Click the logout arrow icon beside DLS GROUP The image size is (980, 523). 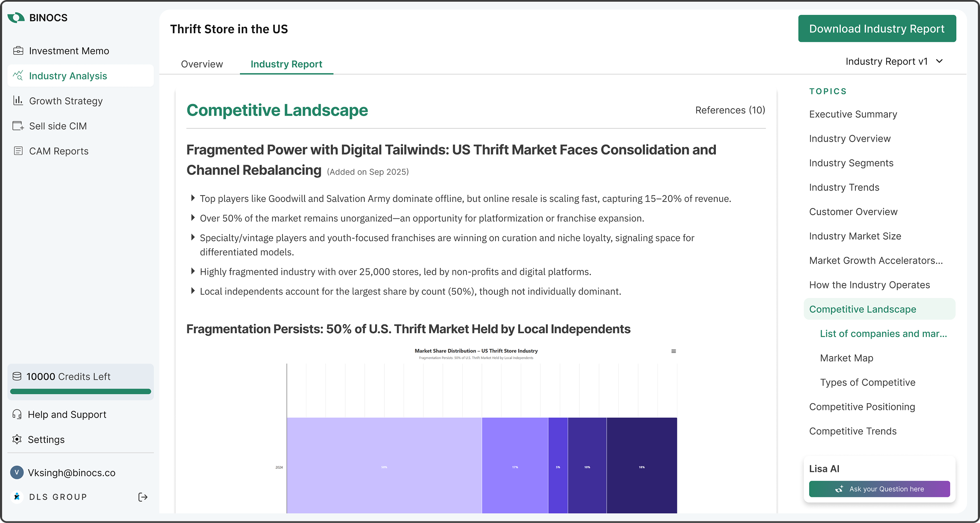[x=143, y=497]
